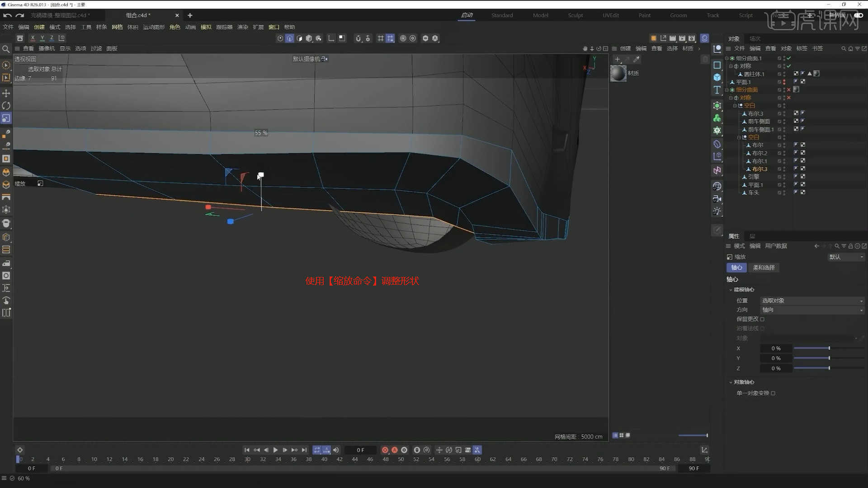Toggle green checkmark of 细分曲面.1
868x488 pixels.
coord(789,58)
